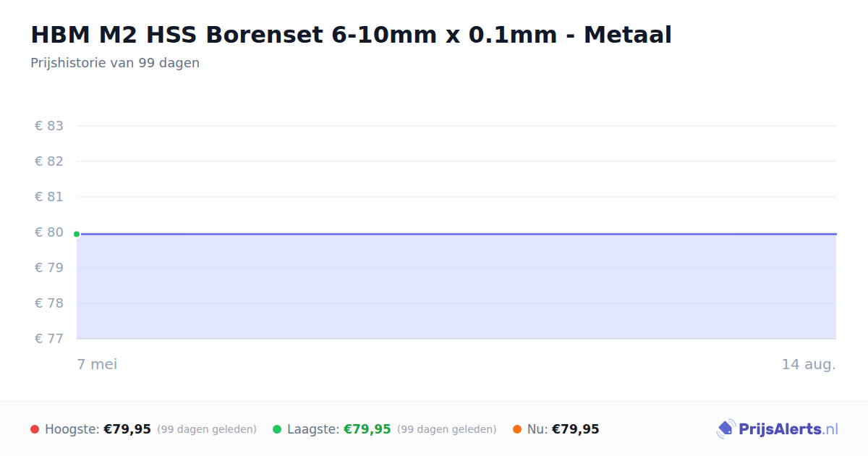Select the € 83 y-axis label

click(49, 126)
